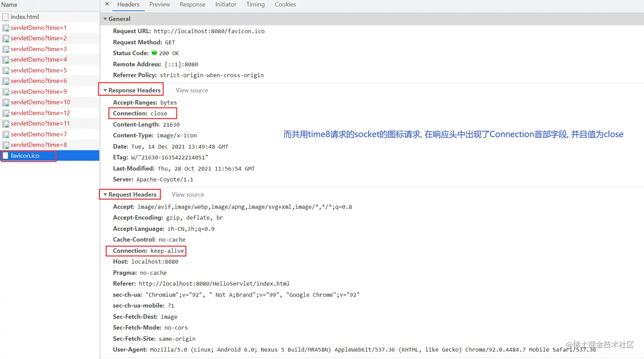Select the servletDemo?time=3 request

(x=50, y=49)
